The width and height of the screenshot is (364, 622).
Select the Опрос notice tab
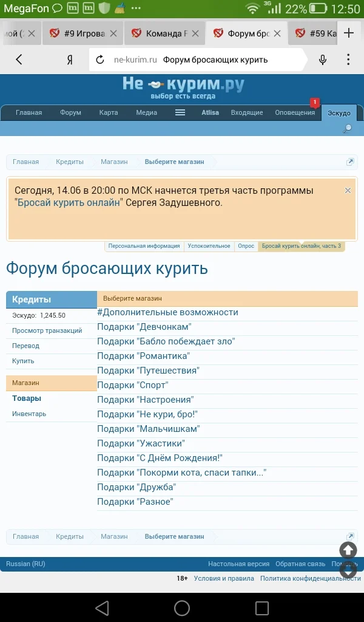pos(246,246)
